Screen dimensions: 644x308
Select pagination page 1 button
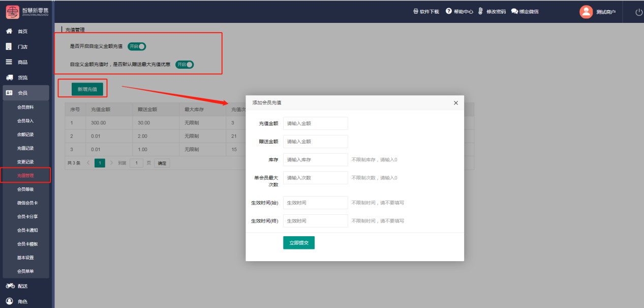pos(100,163)
